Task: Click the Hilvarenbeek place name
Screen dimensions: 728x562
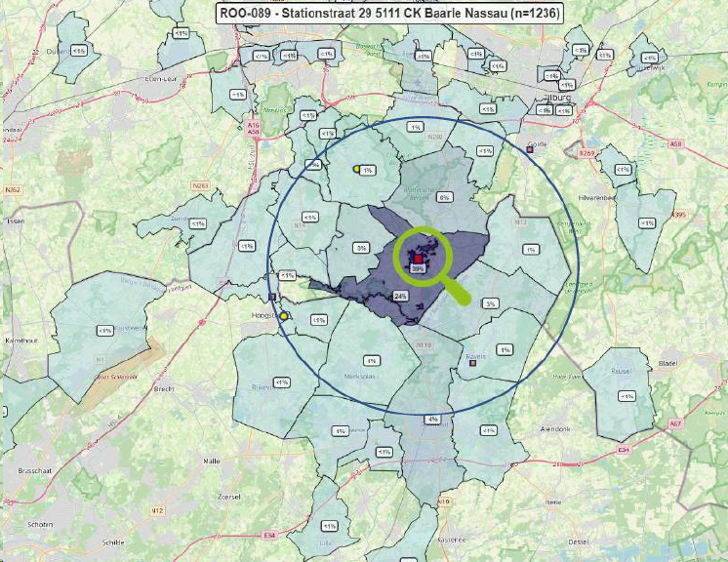Action: point(597,198)
